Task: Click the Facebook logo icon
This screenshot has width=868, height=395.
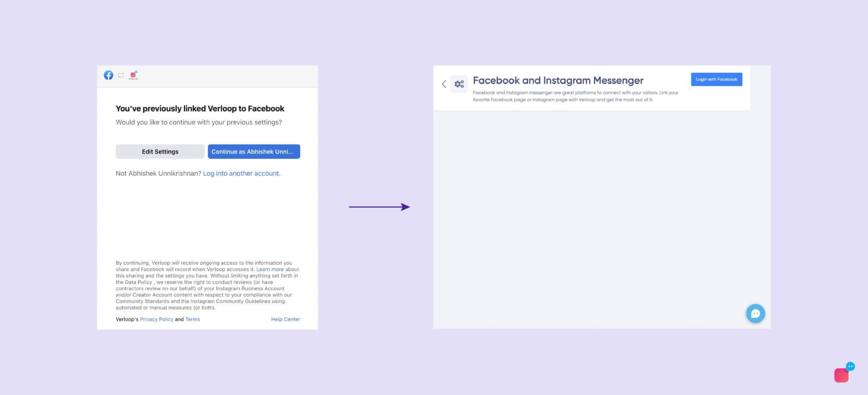Action: click(x=108, y=75)
